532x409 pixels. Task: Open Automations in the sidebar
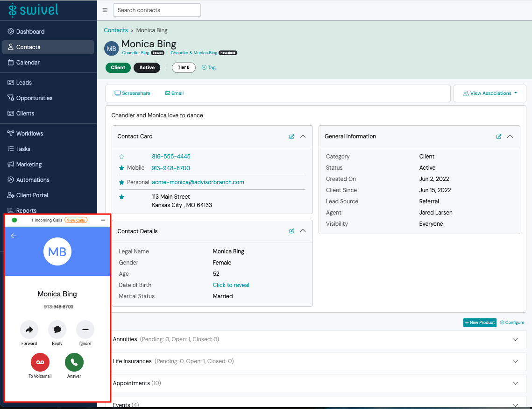point(48,180)
